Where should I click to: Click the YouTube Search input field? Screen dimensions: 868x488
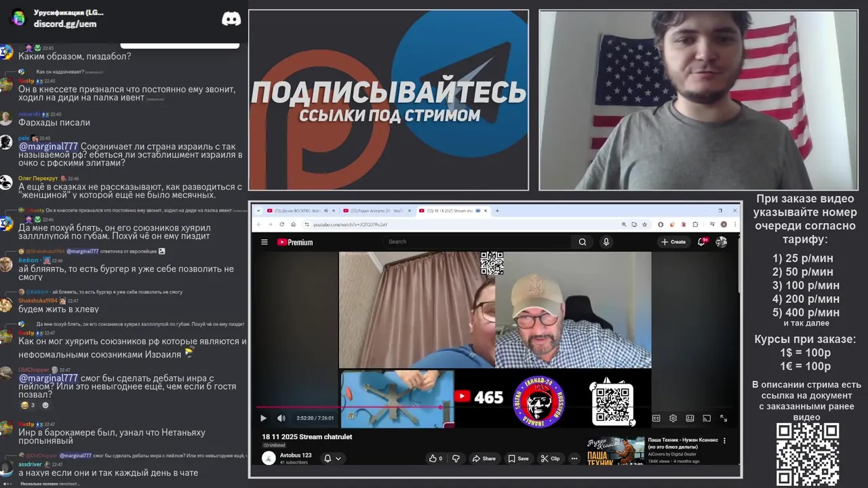pos(478,242)
